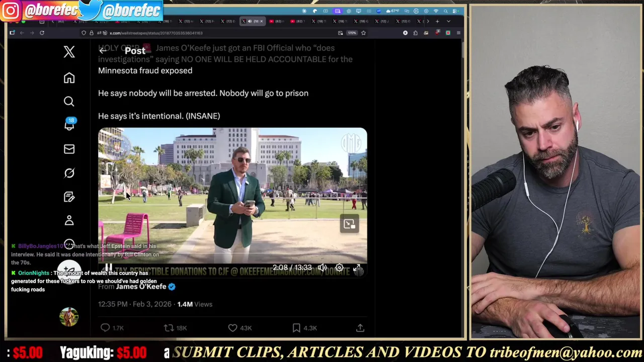The width and height of the screenshot is (644, 362).
Task: Repost using the 18K retweet icon
Action: tap(169, 328)
